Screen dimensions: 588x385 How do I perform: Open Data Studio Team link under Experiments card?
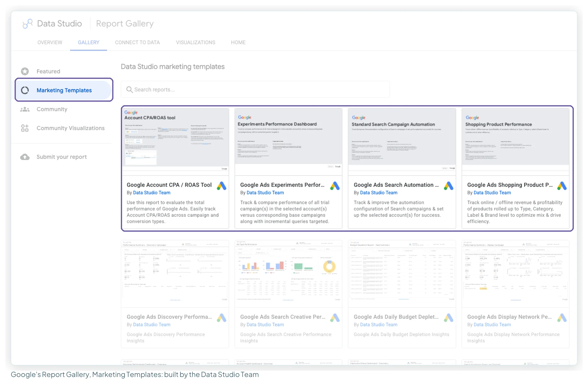[x=265, y=192]
